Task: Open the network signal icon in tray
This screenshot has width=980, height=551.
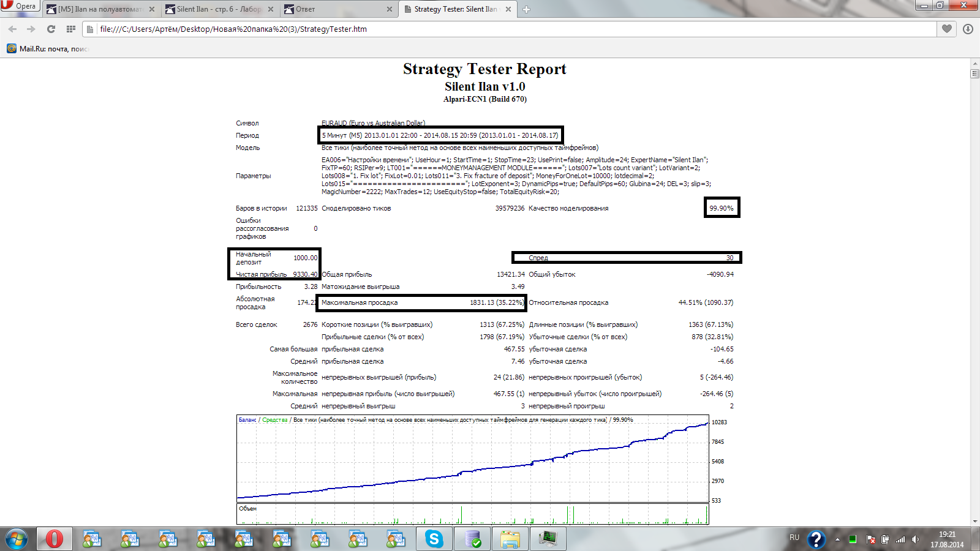Action: (900, 539)
